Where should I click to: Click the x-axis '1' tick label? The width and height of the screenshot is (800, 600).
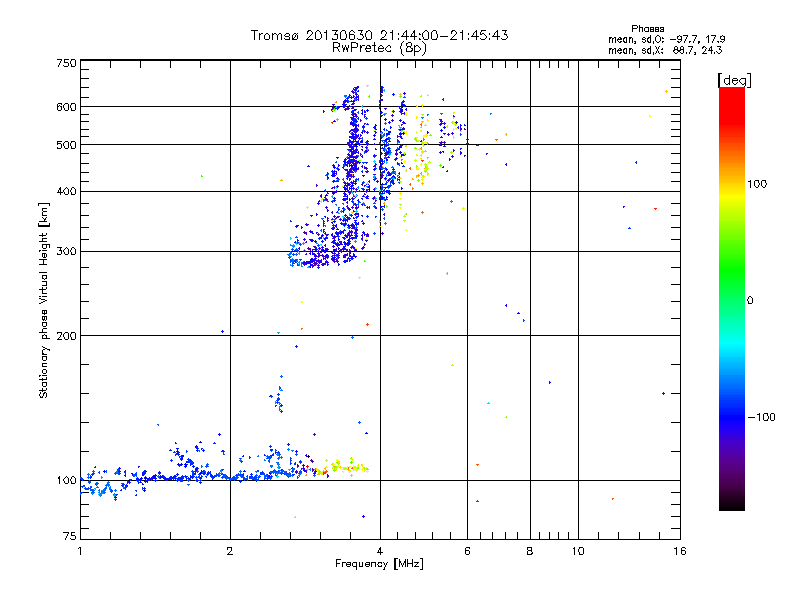pos(80,551)
